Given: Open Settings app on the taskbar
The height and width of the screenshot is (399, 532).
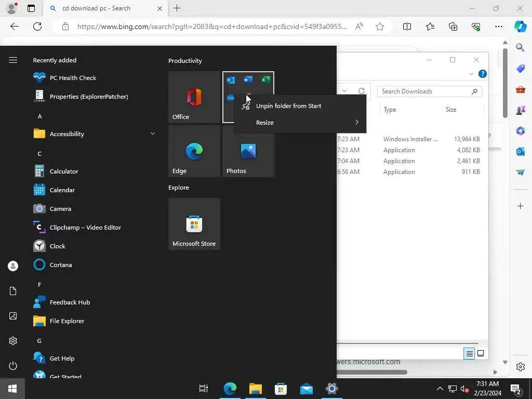Looking at the screenshot, I should tap(332, 389).
